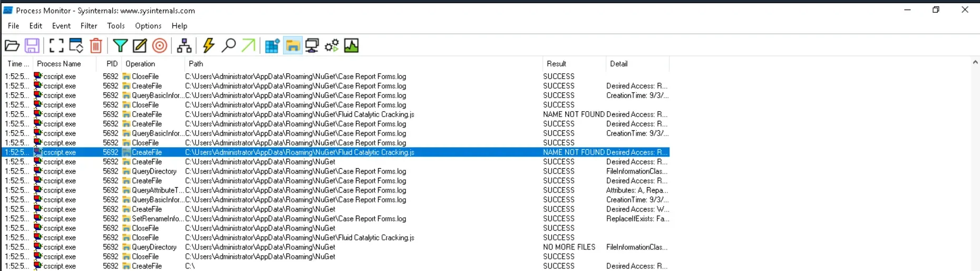The height and width of the screenshot is (271, 980).
Task: Click the Process Monitor title bar icon
Action: coord(8,10)
